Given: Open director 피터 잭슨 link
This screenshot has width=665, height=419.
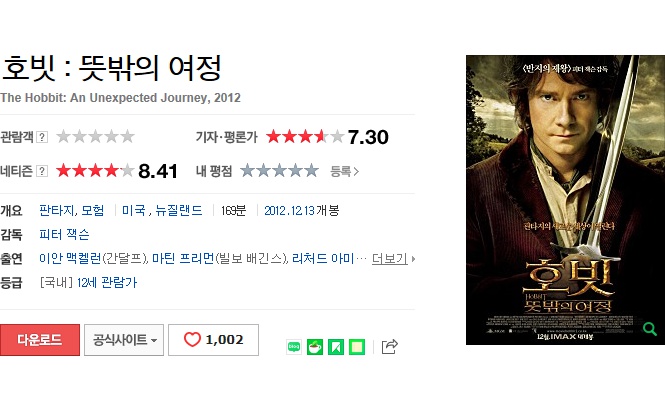Looking at the screenshot, I should pyautogui.click(x=64, y=235).
